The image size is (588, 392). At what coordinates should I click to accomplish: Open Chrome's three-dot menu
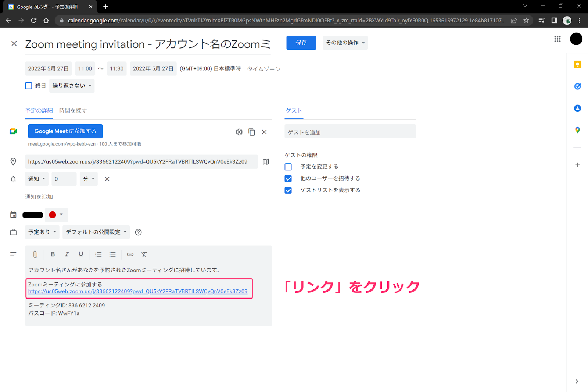580,21
